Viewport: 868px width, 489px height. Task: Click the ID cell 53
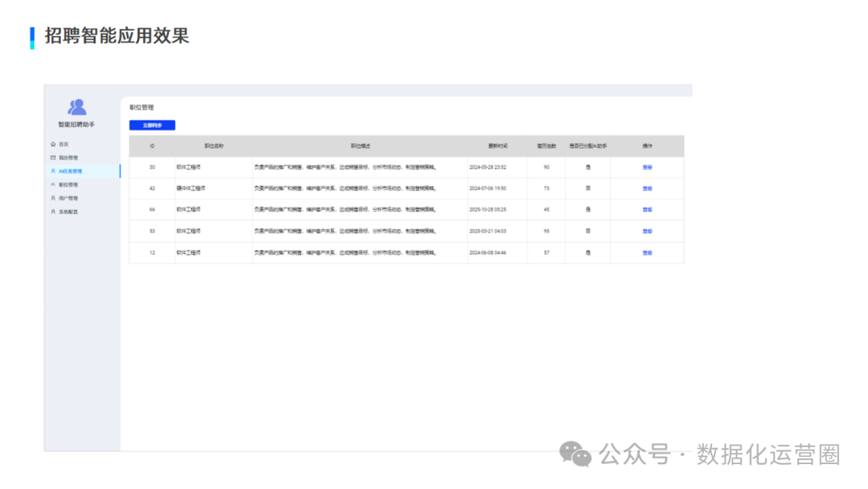152,231
